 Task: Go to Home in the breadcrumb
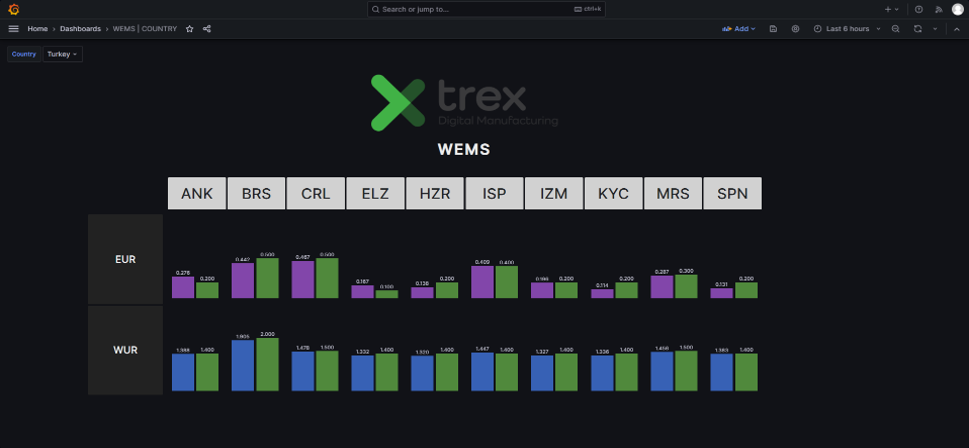coord(37,29)
